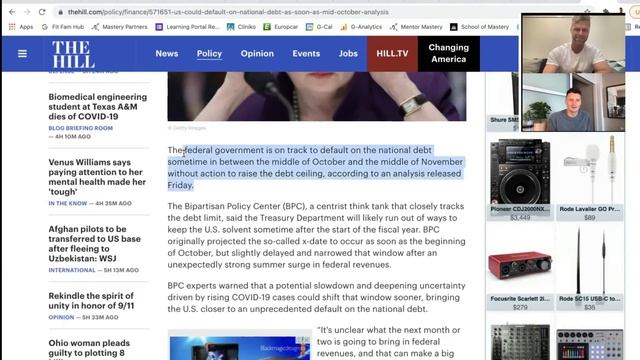Image resolution: width=640 pixels, height=360 pixels.
Task: Click the Opinion tag under the 9/11 article
Action: coord(61,318)
